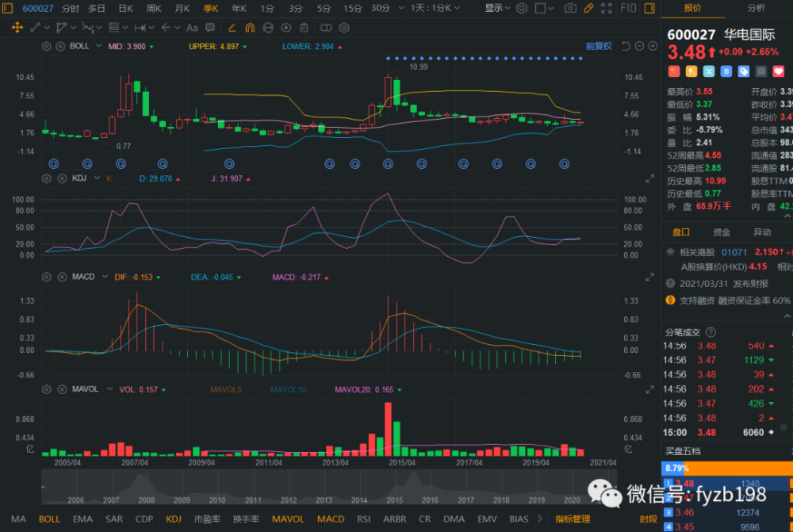The image size is (793, 532).
Task: Click the blue price tag badge
Action: (744, 71)
